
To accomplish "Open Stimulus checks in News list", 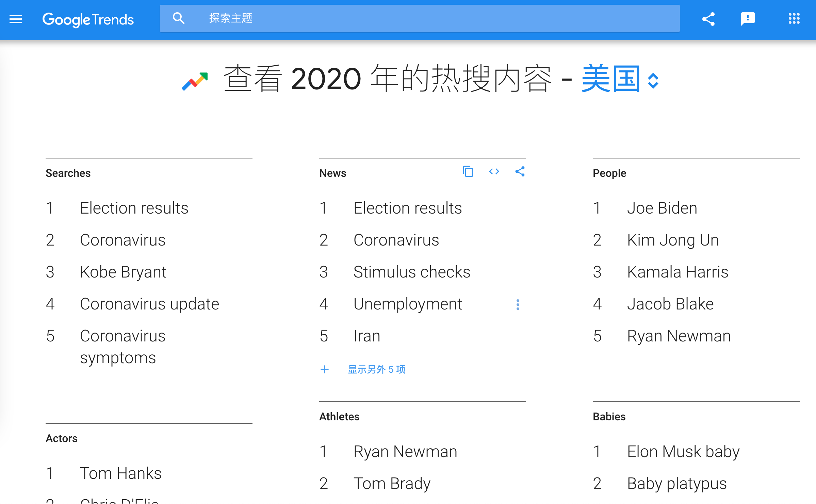I will coord(412,272).
